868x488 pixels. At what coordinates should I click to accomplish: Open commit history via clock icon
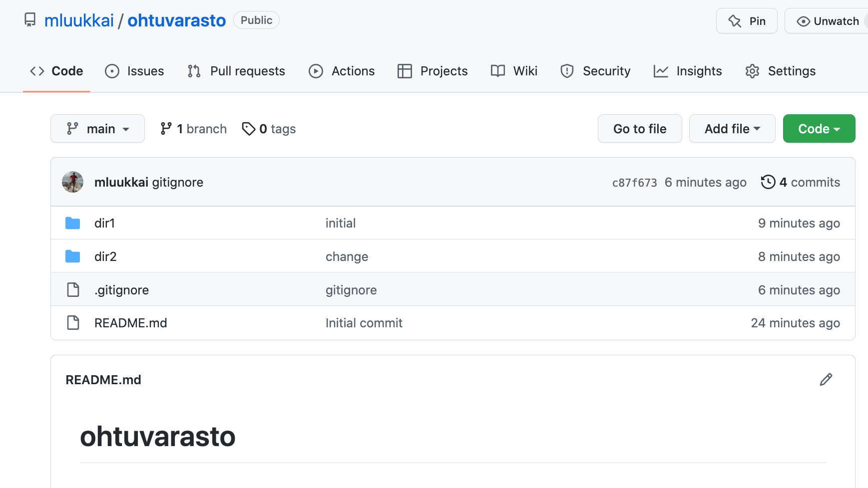point(768,182)
